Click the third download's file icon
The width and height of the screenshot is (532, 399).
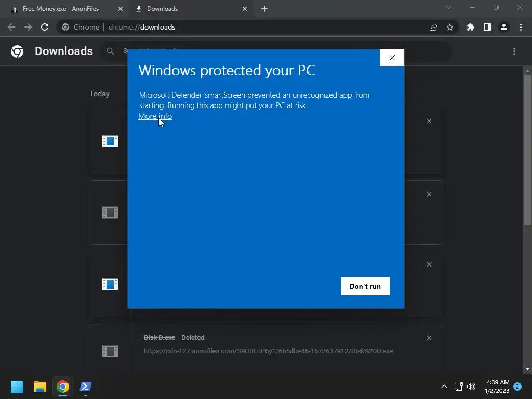pos(110,284)
